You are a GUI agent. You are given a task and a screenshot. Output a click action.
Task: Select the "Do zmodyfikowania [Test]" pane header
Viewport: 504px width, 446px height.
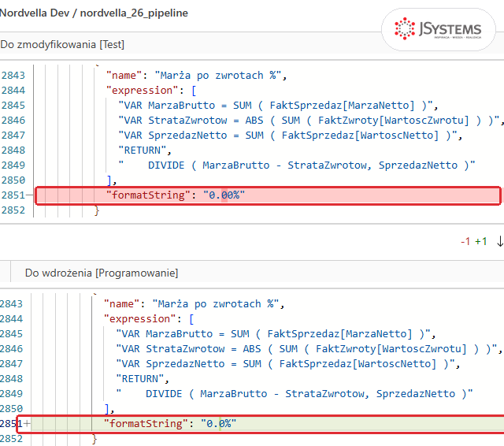(62, 44)
